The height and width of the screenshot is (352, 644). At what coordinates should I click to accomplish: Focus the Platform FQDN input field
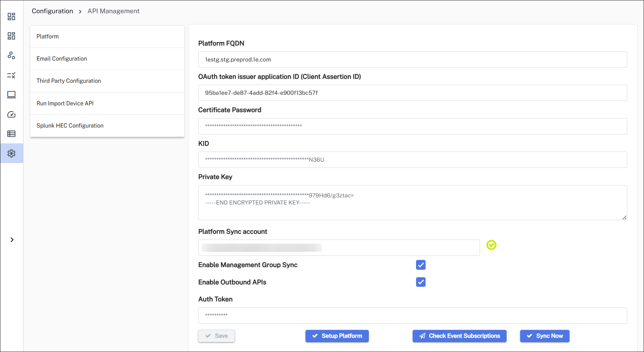(412, 60)
